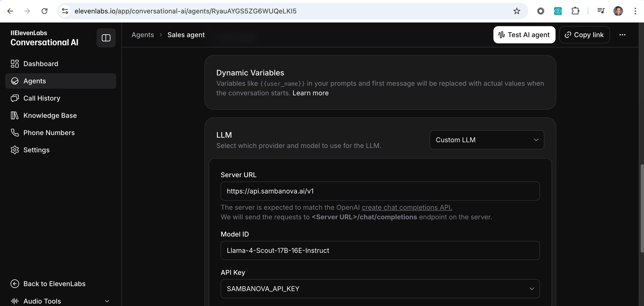The width and height of the screenshot is (644, 306).
Task: Collapse the sidebar panel icon
Action: click(106, 38)
